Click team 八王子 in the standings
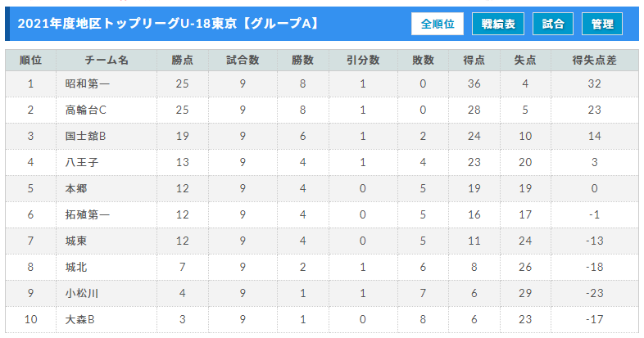The image size is (644, 338). pyautogui.click(x=82, y=162)
